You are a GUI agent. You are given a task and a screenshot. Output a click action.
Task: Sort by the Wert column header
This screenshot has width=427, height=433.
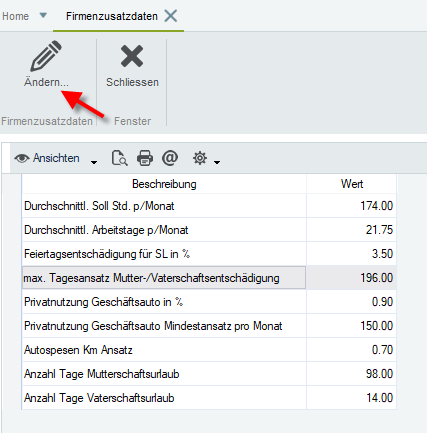point(352,184)
